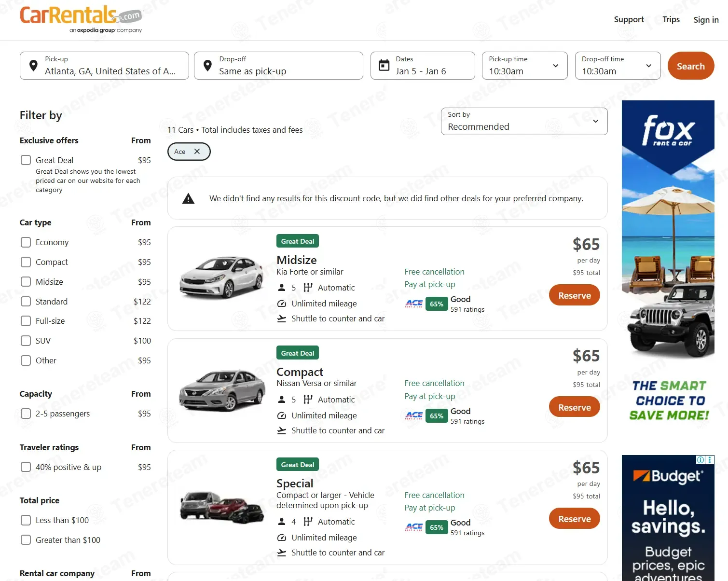Click Compact card unlimited mileage icon
This screenshot has width=728, height=581.
point(282,415)
